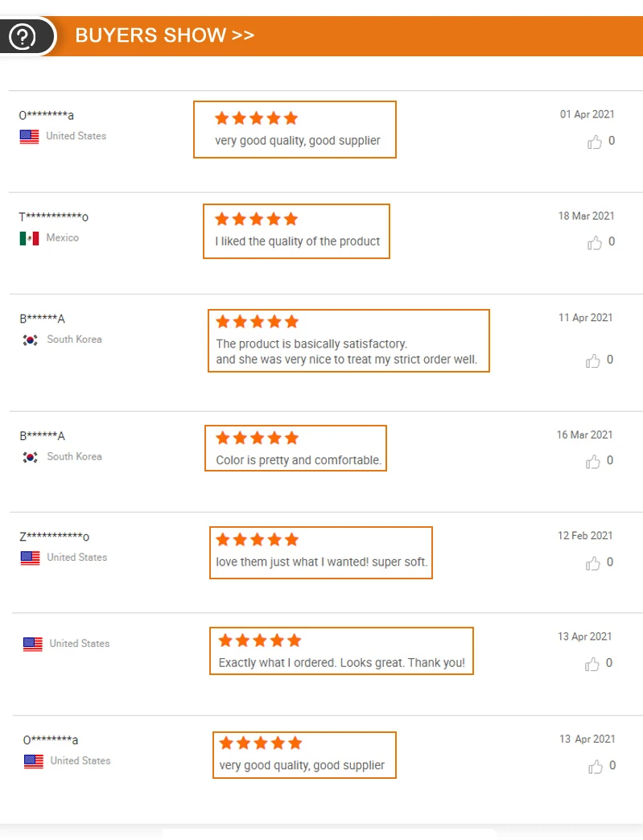Open the BUYERS SHOW >> header

pyautogui.click(x=164, y=35)
